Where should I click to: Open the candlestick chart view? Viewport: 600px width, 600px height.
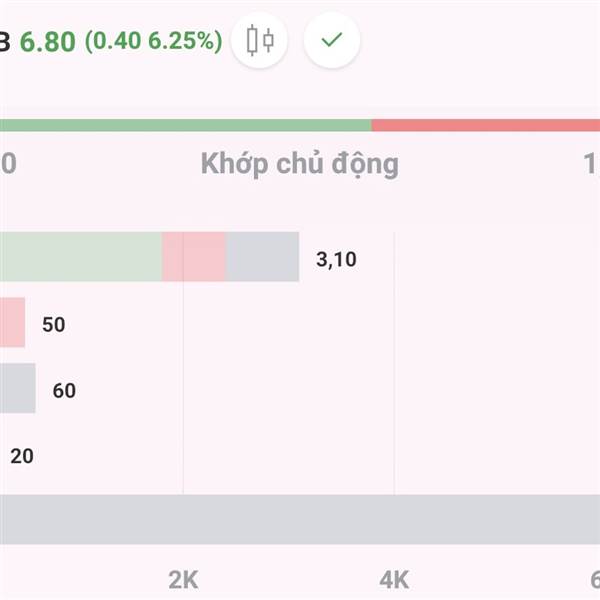[x=260, y=41]
